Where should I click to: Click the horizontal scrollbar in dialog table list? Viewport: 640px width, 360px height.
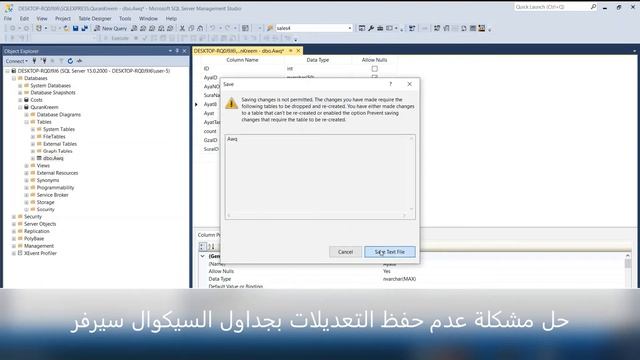[x=317, y=216]
